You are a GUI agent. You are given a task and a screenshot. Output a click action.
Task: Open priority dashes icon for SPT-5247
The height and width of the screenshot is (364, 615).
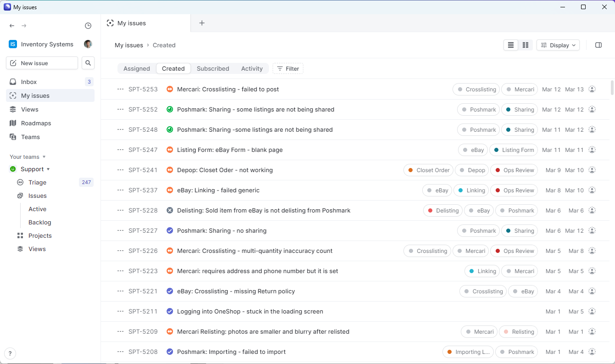pos(121,150)
